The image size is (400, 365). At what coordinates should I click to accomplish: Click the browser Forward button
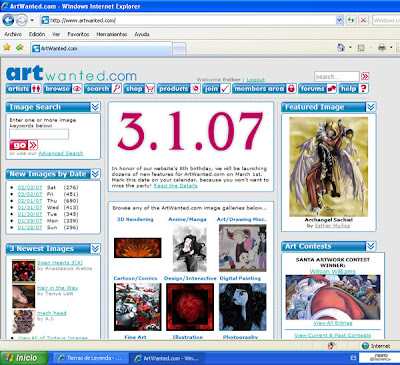pyautogui.click(x=22, y=20)
